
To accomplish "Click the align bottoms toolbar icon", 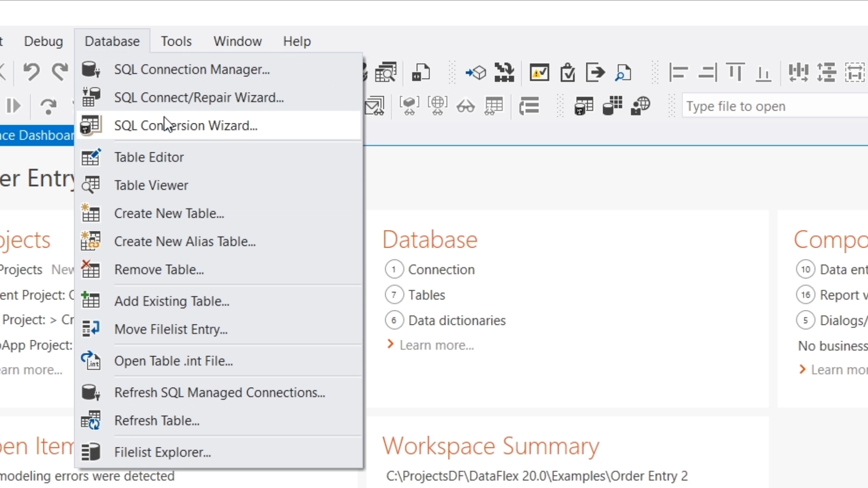I will [764, 73].
